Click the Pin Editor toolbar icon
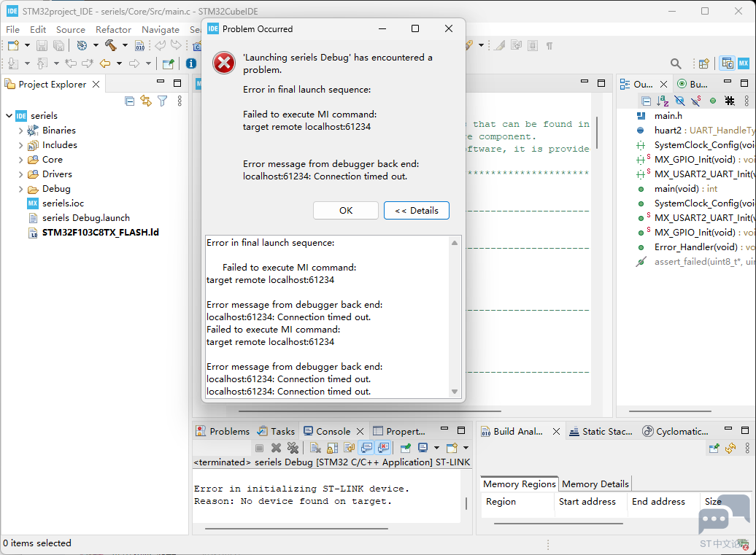 click(x=169, y=63)
